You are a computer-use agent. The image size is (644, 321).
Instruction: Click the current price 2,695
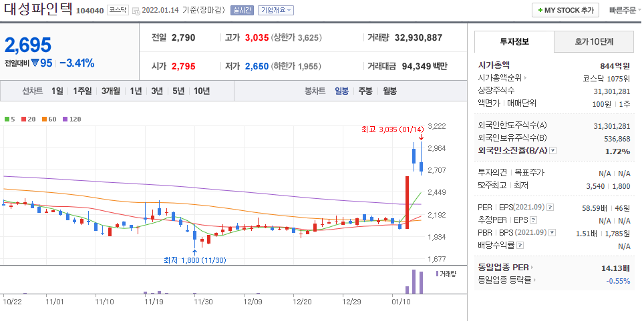coord(28,45)
